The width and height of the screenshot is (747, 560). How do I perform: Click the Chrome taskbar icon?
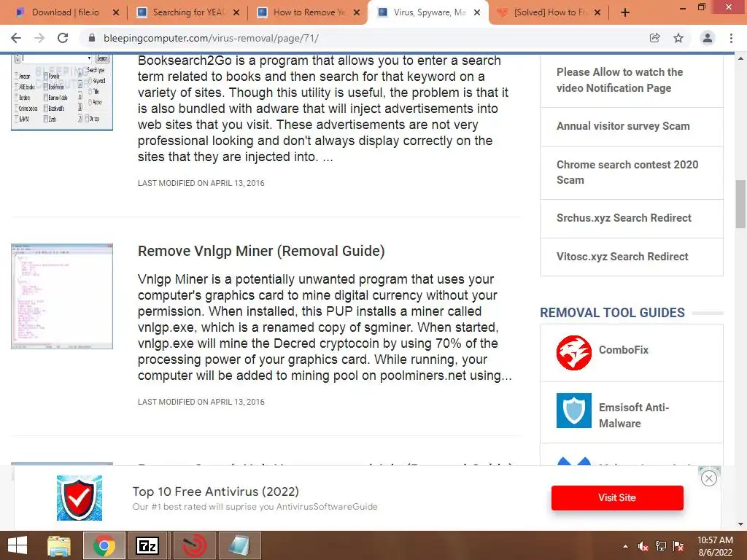pyautogui.click(x=104, y=545)
